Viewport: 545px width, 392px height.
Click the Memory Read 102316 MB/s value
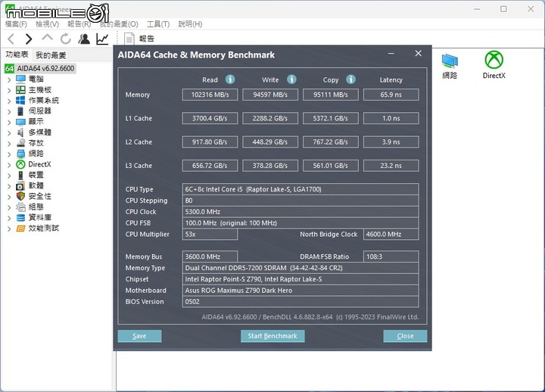(210, 95)
